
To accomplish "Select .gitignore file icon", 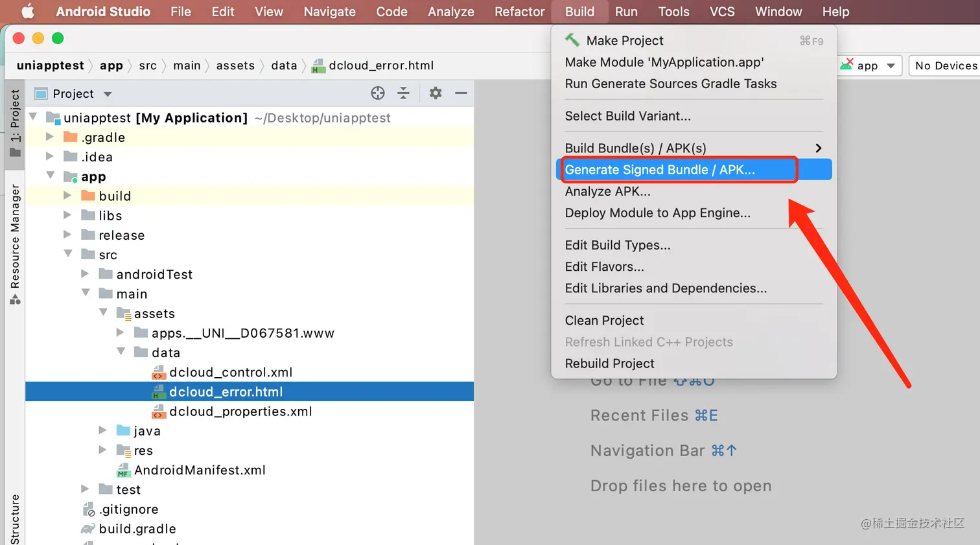I will [x=89, y=509].
